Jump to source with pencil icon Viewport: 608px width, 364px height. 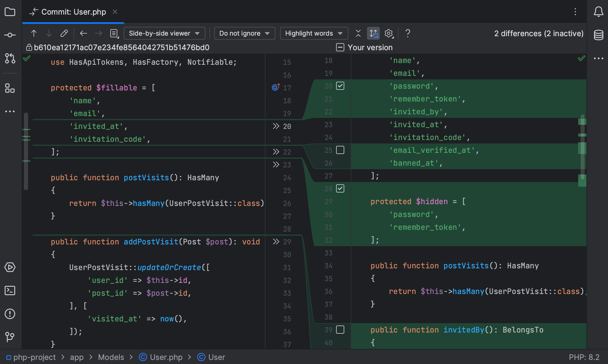coord(64,33)
